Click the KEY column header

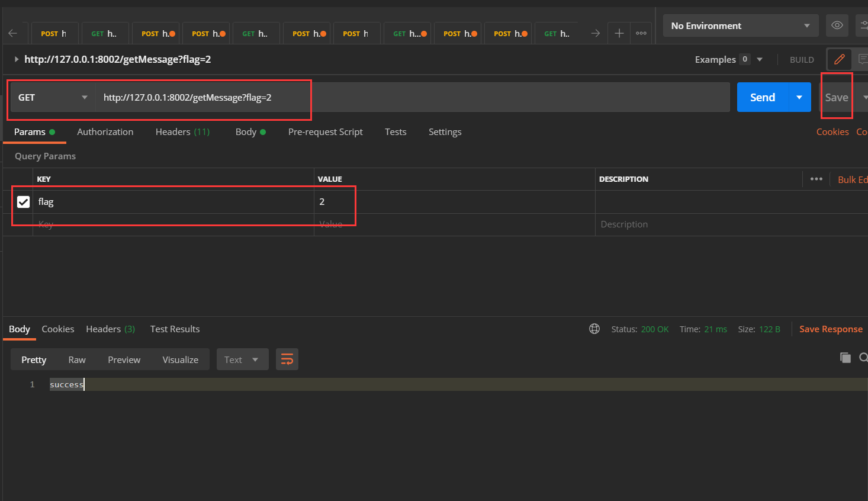click(44, 179)
